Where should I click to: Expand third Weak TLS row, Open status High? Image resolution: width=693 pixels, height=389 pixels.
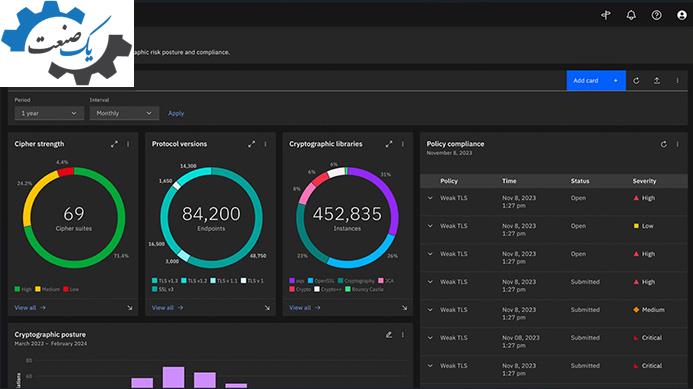pos(430,254)
